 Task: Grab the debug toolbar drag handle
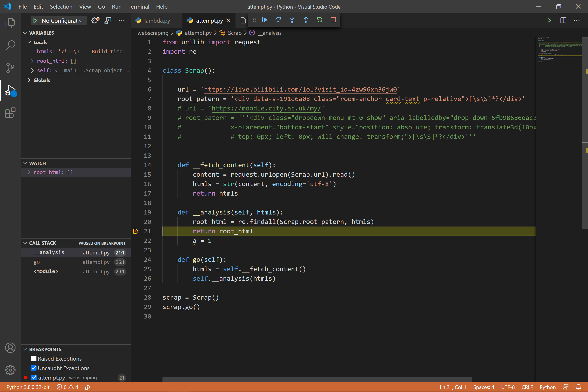[x=254, y=20]
